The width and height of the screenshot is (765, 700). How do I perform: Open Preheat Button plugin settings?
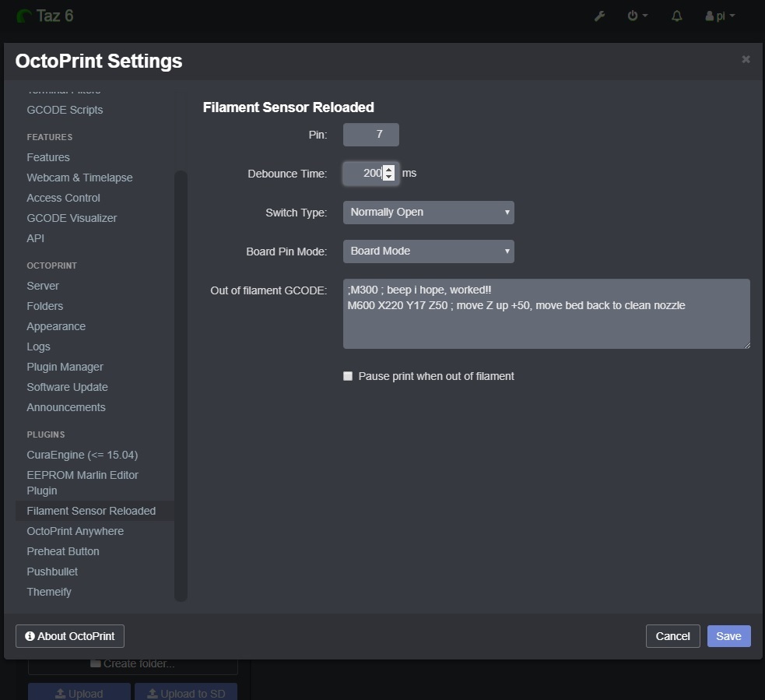coord(63,551)
